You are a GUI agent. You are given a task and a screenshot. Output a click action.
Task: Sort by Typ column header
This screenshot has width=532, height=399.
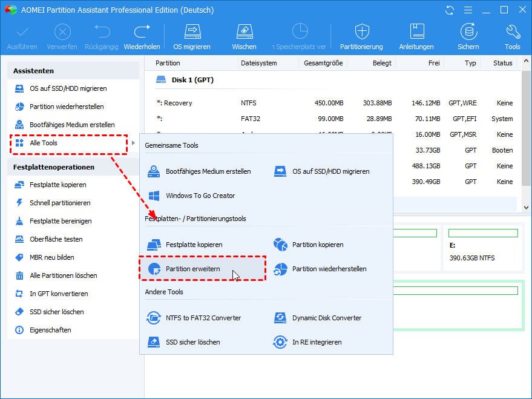[470, 63]
